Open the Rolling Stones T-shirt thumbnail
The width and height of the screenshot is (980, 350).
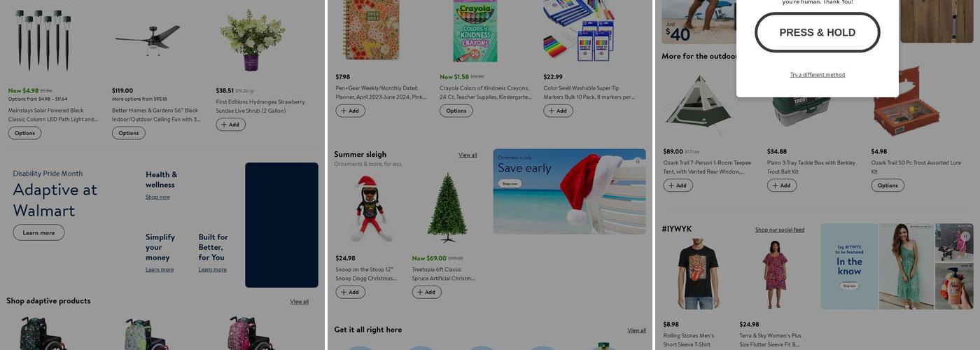coord(699,274)
